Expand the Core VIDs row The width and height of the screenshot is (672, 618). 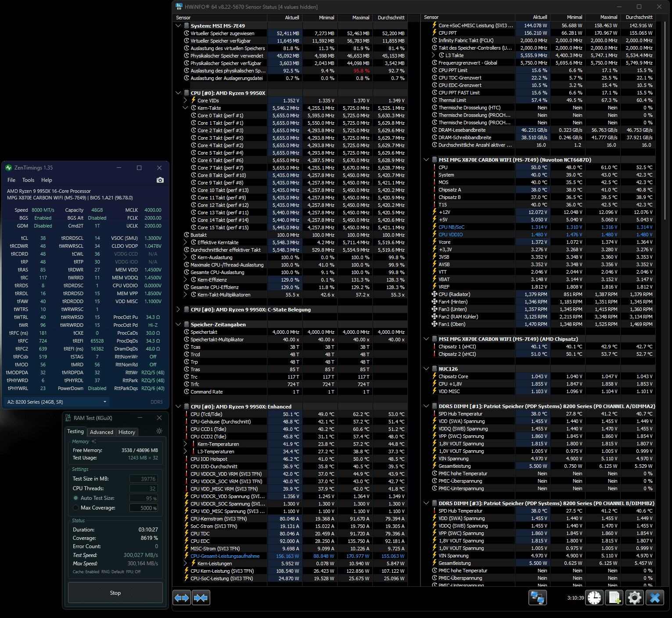185,101
